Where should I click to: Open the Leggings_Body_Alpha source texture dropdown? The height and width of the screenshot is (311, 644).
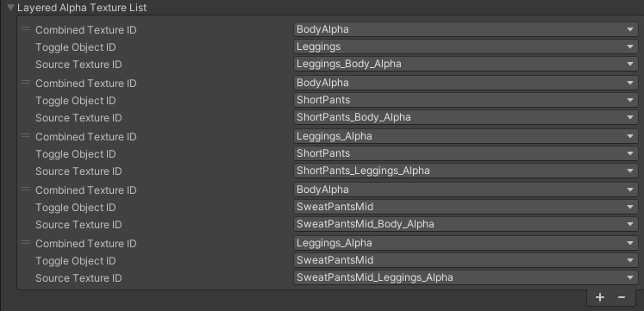[x=466, y=64]
